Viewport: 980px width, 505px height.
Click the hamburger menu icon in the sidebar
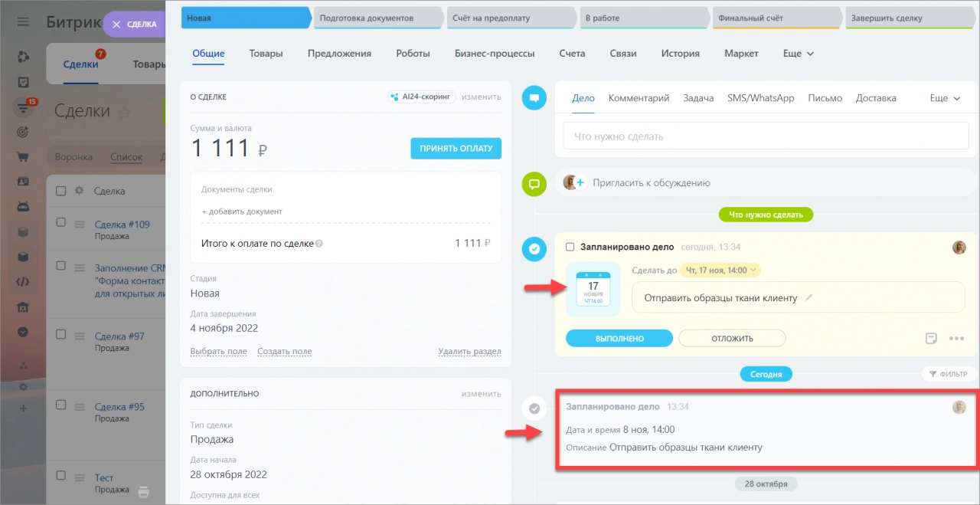(23, 22)
